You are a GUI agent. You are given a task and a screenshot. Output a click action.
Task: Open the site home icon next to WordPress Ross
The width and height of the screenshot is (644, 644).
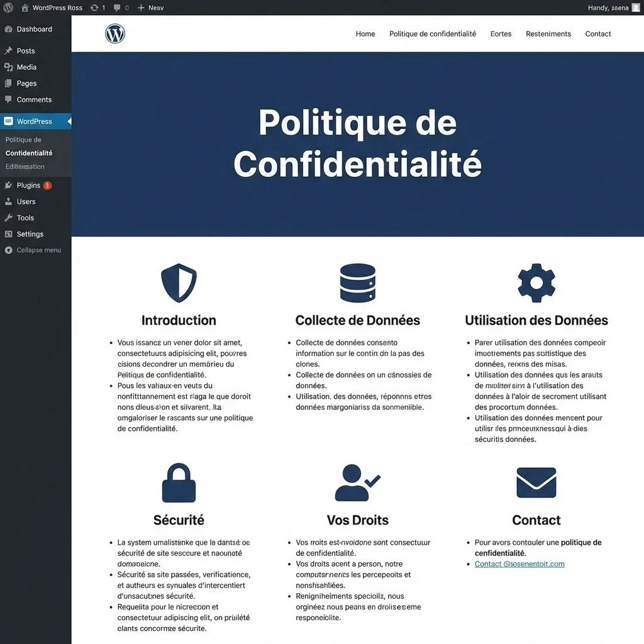point(24,8)
